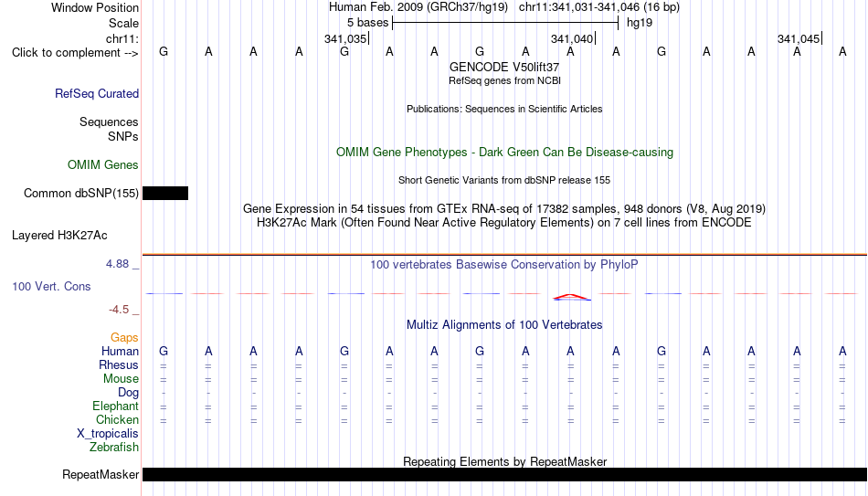Click the 'GENCODE V50lift37' track title

(504, 67)
